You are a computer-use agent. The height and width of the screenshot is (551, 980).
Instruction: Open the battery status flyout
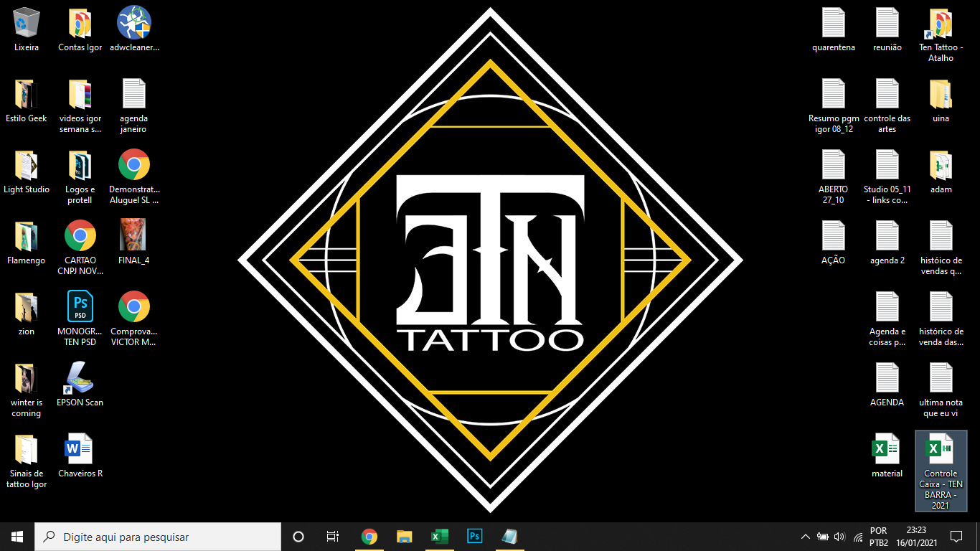tap(823, 536)
